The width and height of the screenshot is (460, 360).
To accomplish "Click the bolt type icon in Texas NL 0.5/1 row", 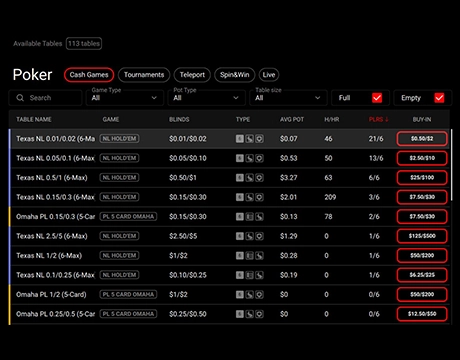I will 249,178.
